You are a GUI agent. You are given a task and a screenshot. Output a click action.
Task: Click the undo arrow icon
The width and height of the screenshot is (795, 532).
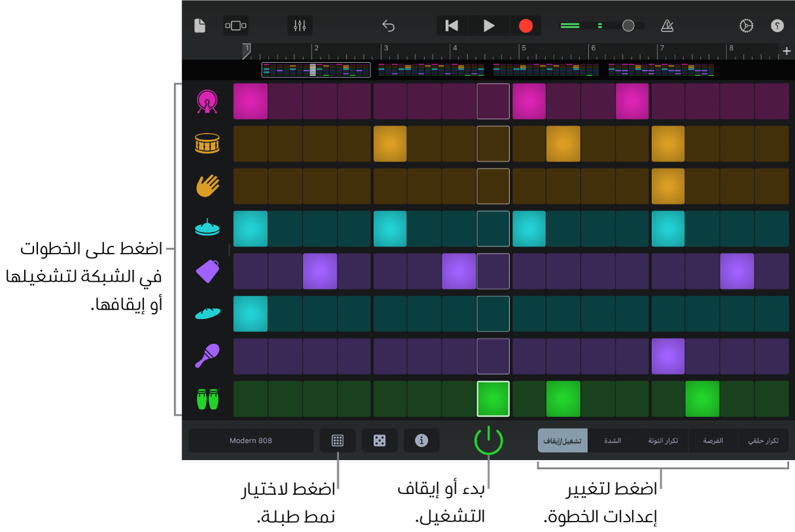[x=388, y=25]
